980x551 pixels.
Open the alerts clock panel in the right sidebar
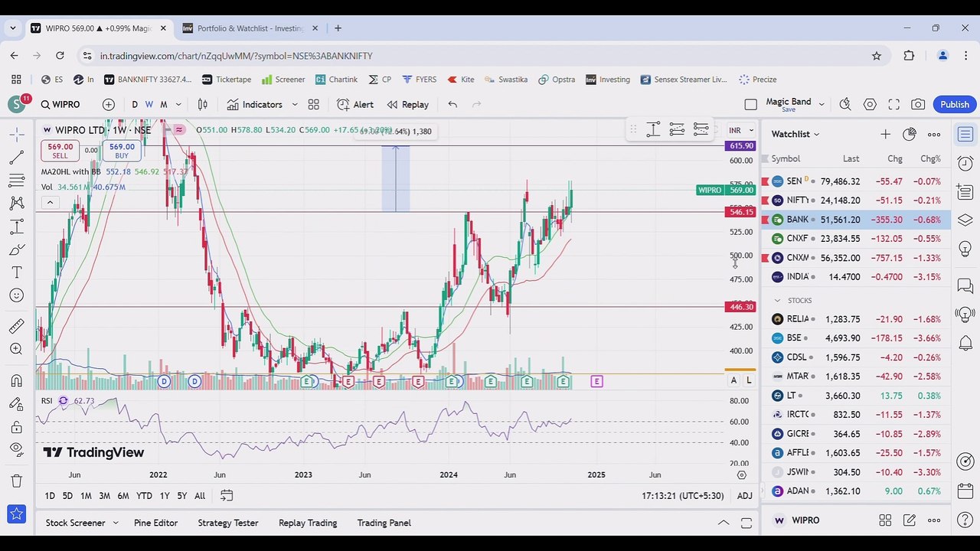click(965, 164)
